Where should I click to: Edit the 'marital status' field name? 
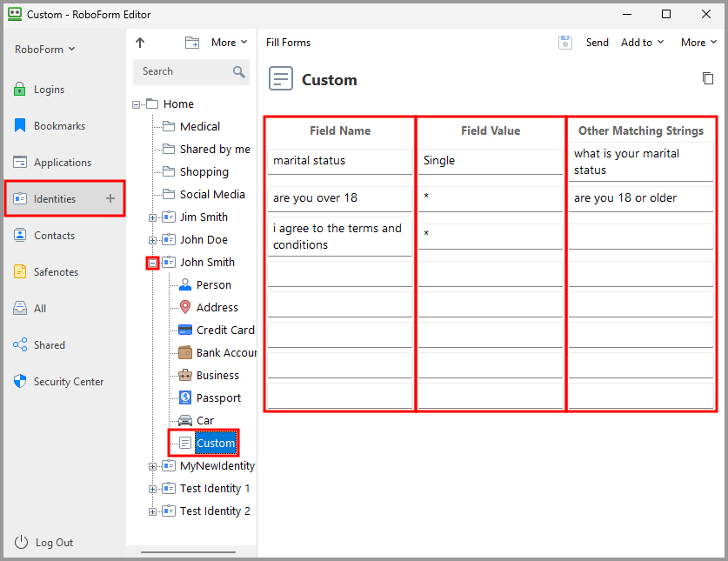[x=340, y=161]
